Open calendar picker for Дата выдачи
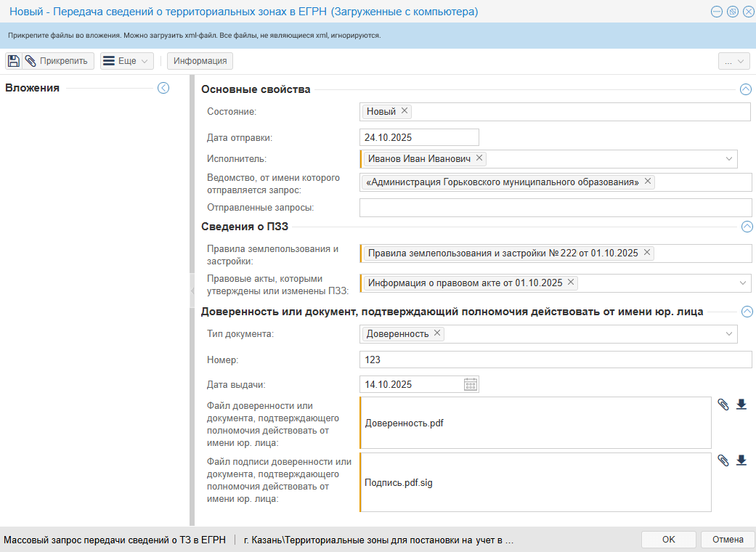756x552 pixels. point(471,384)
